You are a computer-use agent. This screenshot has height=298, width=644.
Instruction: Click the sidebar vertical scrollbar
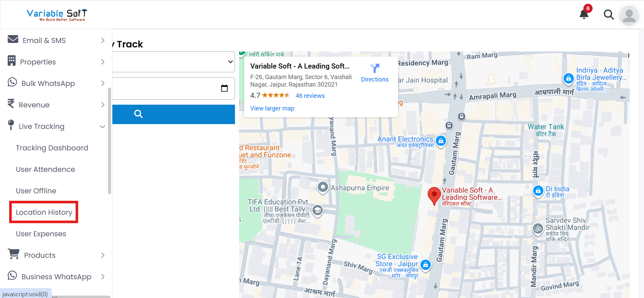pos(109,141)
